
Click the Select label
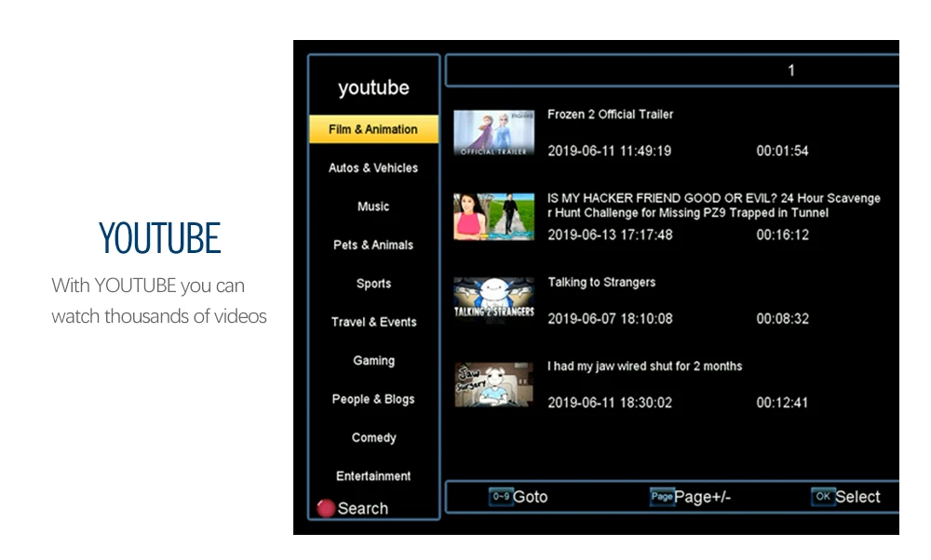point(857,497)
